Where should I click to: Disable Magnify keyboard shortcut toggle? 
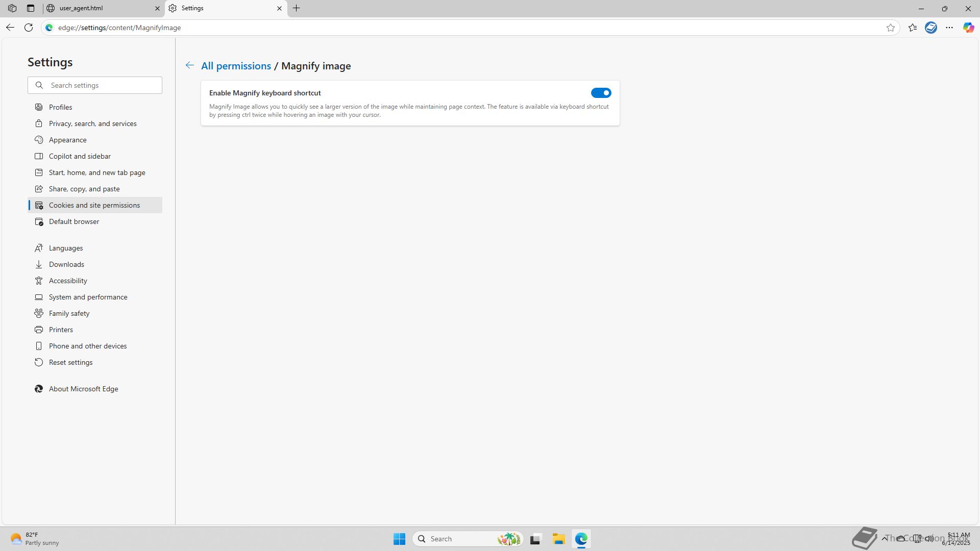(x=601, y=93)
